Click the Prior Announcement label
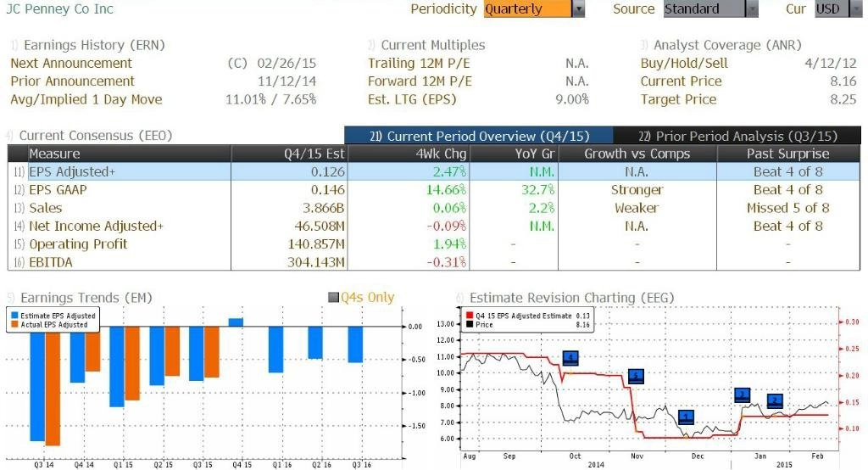Image resolution: width=868 pixels, height=470 pixels. pos(73,81)
